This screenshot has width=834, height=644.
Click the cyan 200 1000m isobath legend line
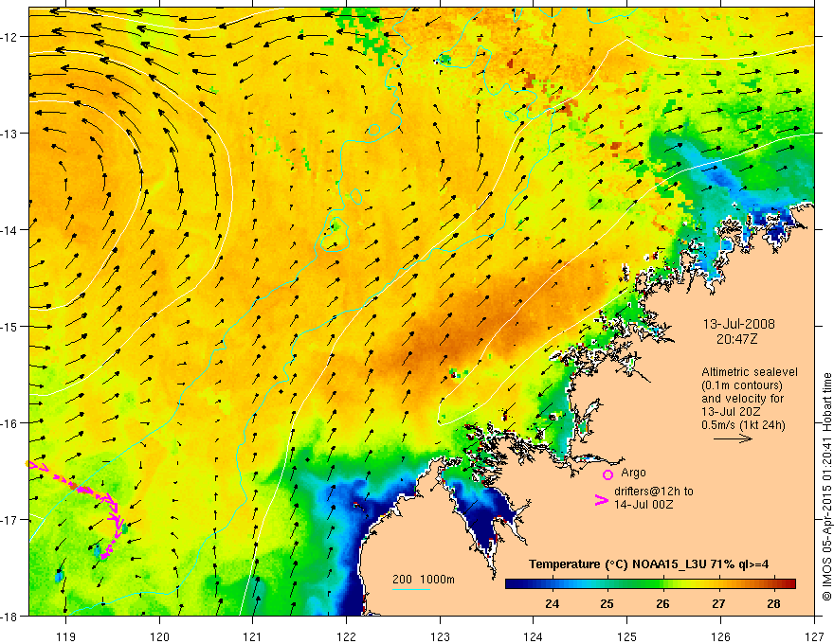pos(410,589)
